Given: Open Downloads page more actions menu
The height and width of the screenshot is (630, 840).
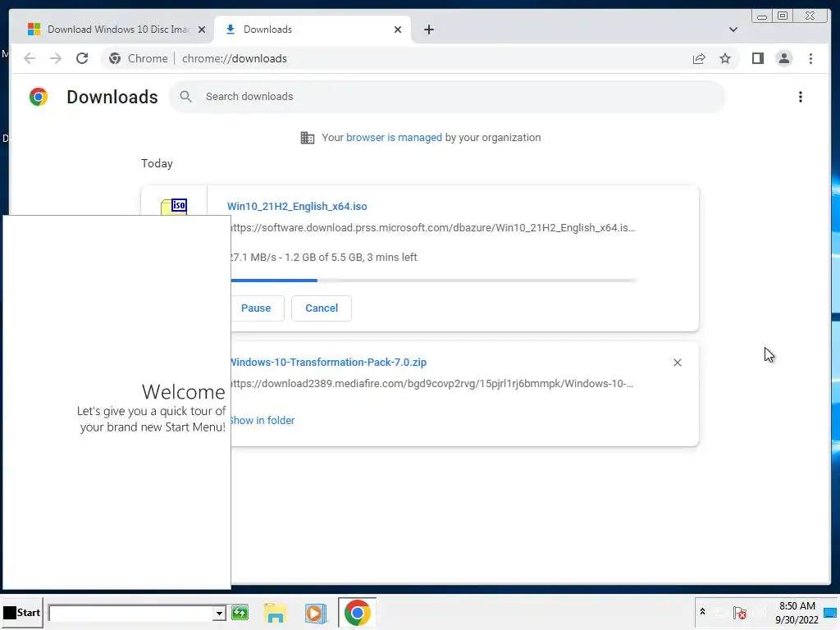Looking at the screenshot, I should (x=801, y=97).
